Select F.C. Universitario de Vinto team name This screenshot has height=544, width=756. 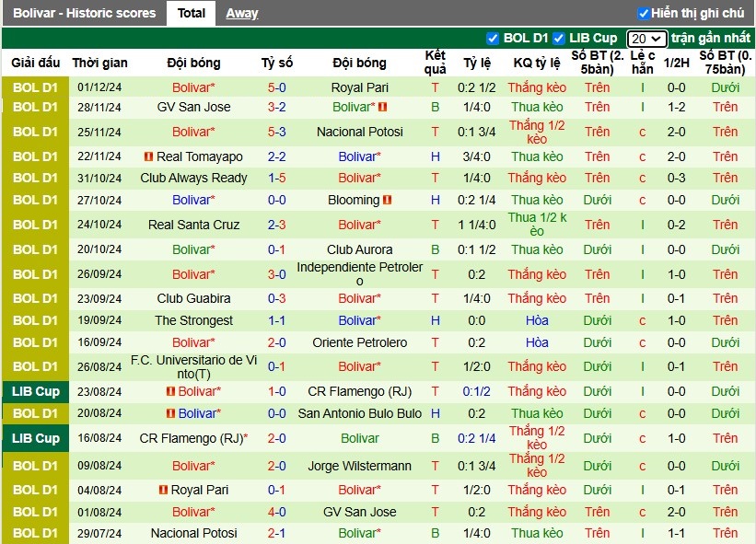click(x=193, y=366)
